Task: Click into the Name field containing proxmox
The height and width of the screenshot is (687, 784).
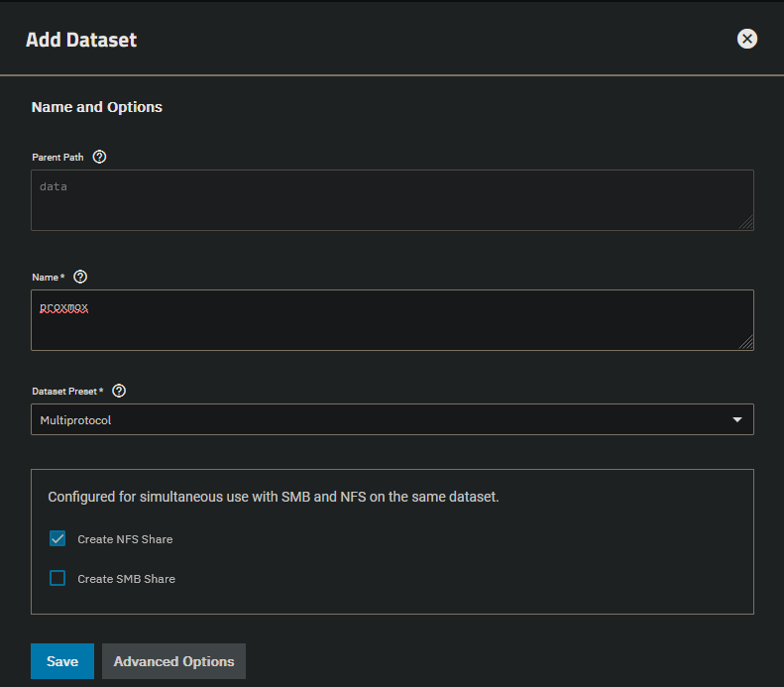Action: click(x=392, y=320)
